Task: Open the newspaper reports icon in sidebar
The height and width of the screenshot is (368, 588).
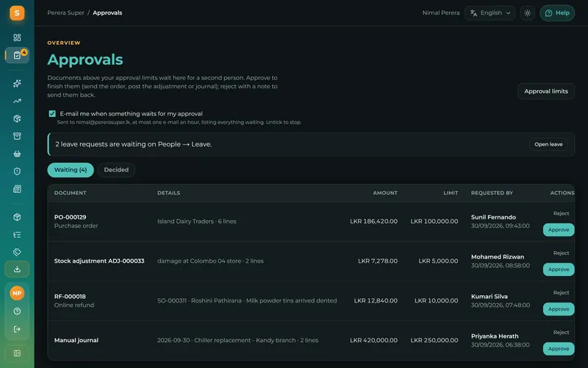Action: [x=17, y=189]
